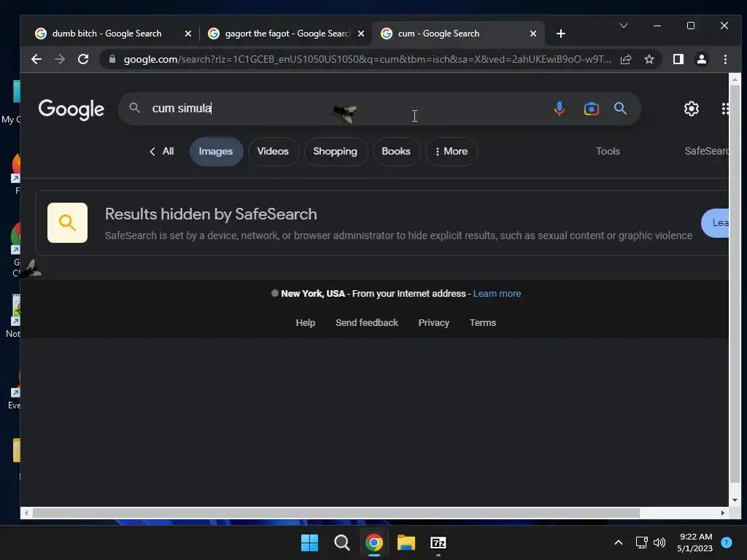Click the vertical scrollbar up arrow

pyautogui.click(x=735, y=79)
